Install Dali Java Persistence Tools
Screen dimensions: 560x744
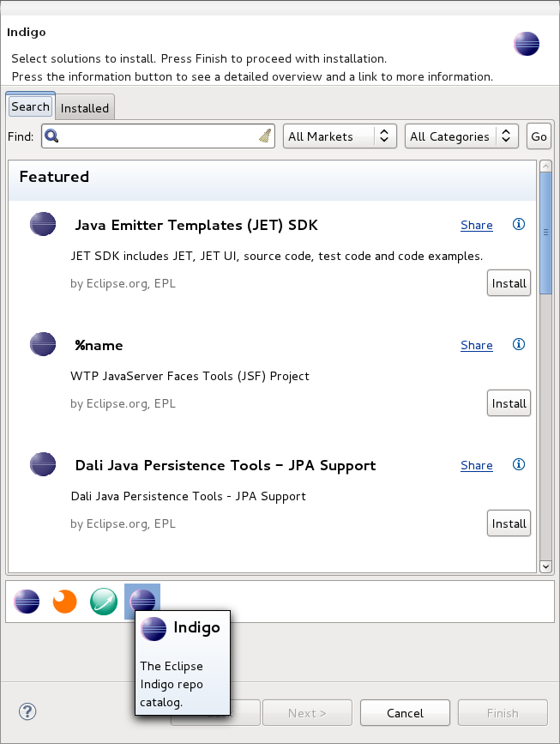(x=509, y=523)
